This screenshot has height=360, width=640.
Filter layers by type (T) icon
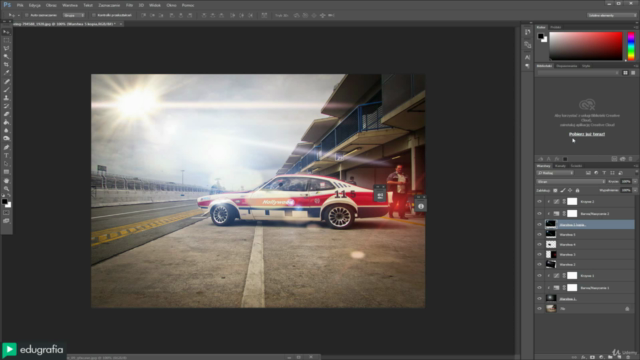point(604,173)
